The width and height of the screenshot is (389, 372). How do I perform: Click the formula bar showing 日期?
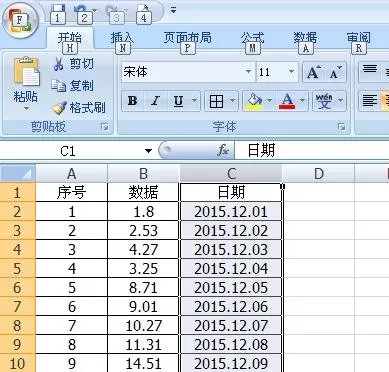(x=312, y=151)
